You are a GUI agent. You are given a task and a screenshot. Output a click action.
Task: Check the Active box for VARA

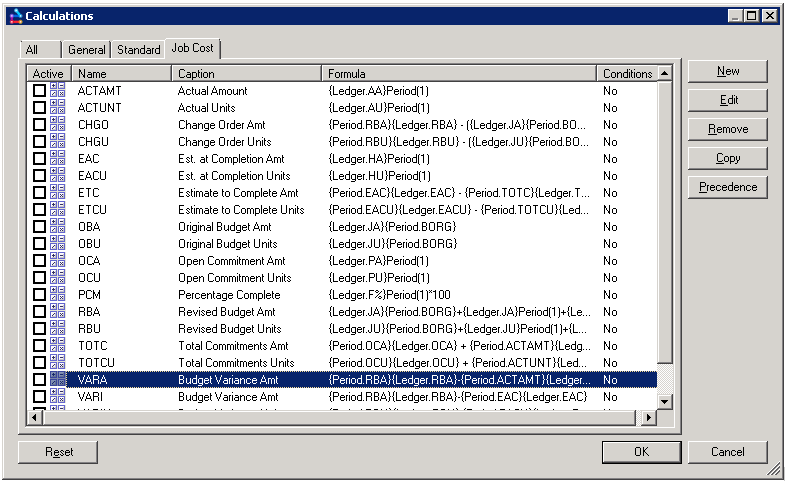(40, 380)
